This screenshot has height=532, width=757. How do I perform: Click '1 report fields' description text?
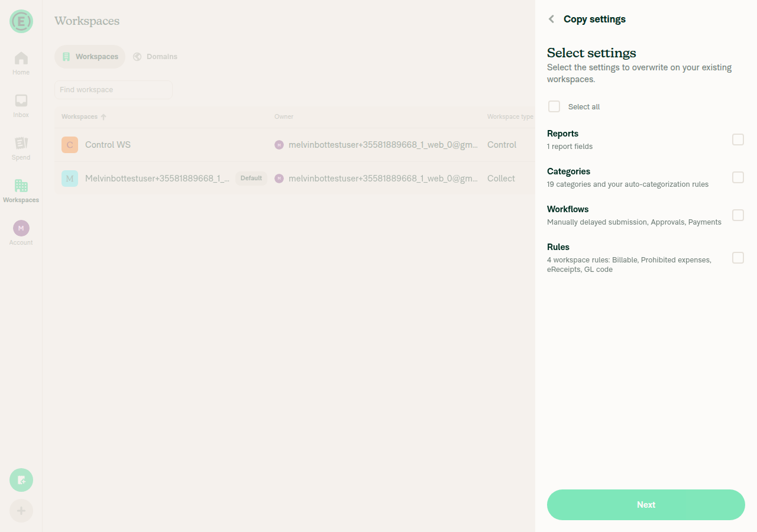tap(570, 147)
